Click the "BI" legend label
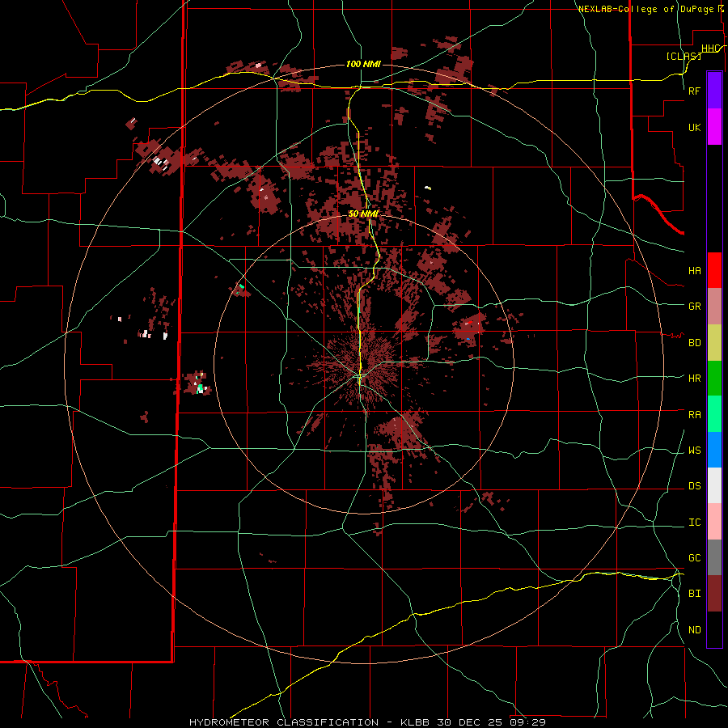This screenshot has width=728, height=728. pyautogui.click(x=694, y=594)
